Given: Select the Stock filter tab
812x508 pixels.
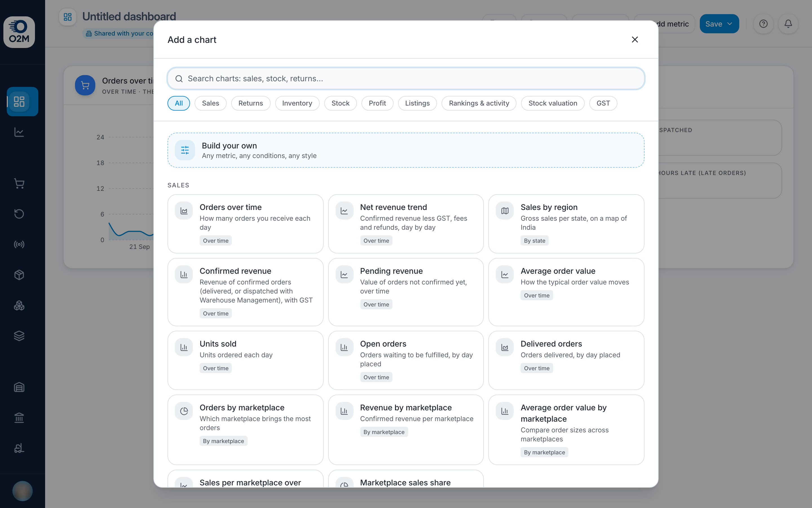Looking at the screenshot, I should pos(340,103).
